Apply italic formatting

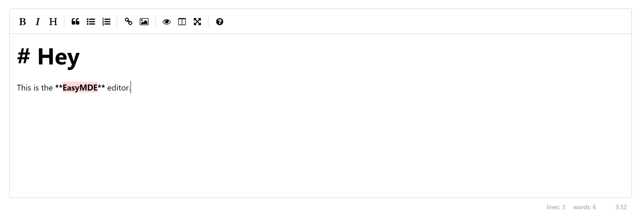(38, 22)
